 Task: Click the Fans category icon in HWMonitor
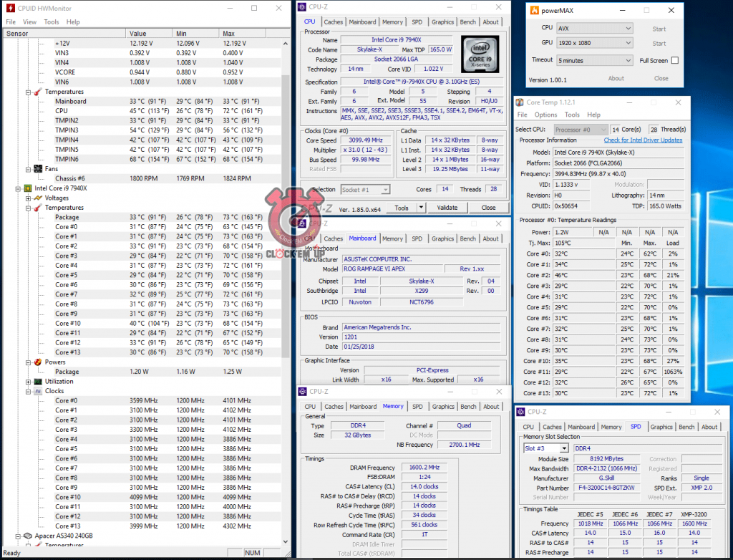(x=38, y=169)
